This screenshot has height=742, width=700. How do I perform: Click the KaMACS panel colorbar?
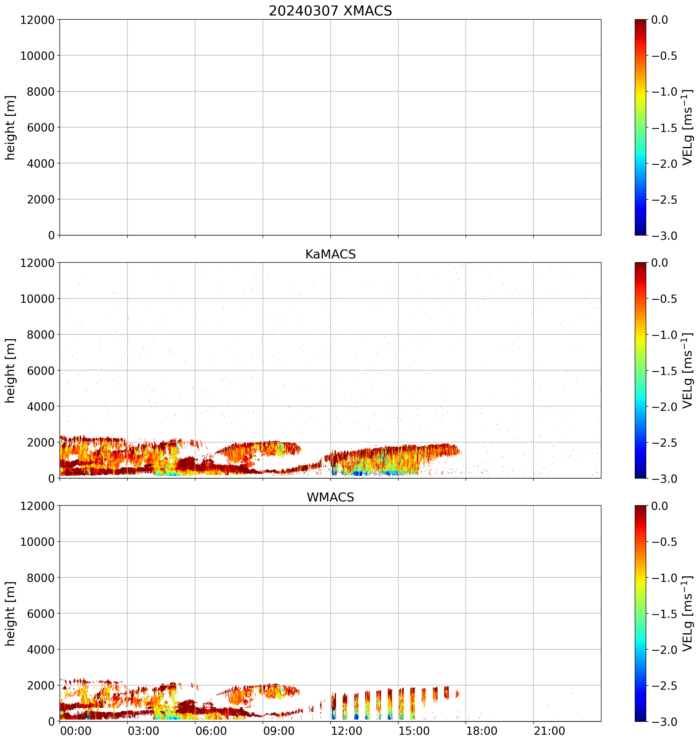point(640,370)
